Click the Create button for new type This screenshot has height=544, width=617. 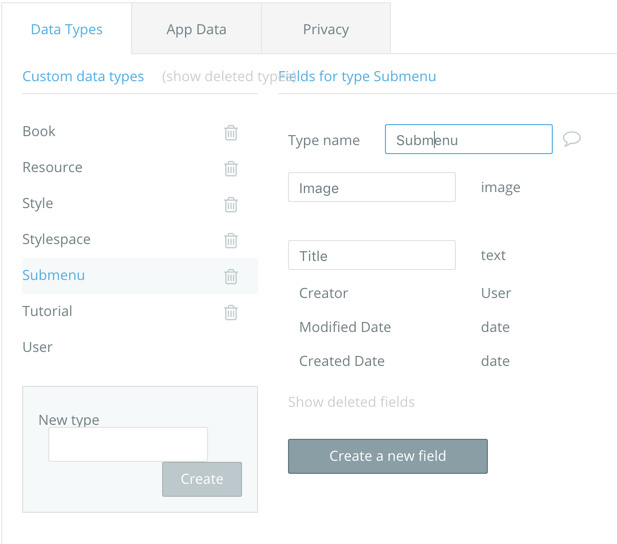coord(201,479)
